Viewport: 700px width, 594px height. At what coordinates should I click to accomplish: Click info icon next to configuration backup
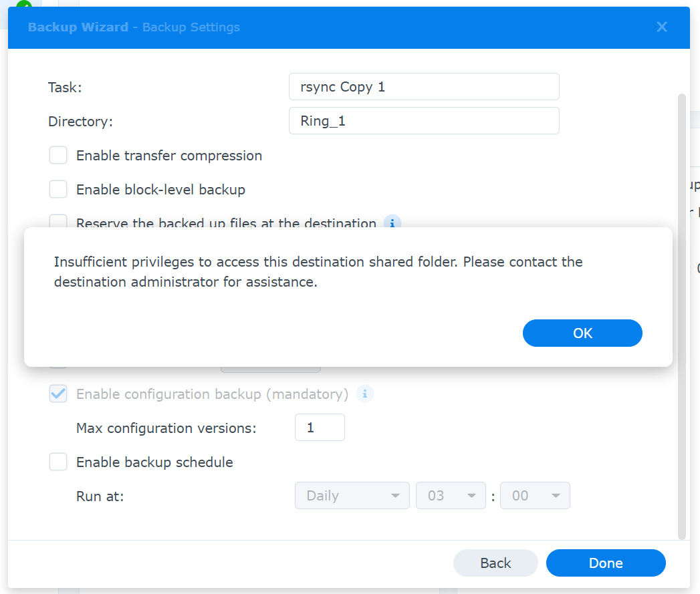pos(365,394)
